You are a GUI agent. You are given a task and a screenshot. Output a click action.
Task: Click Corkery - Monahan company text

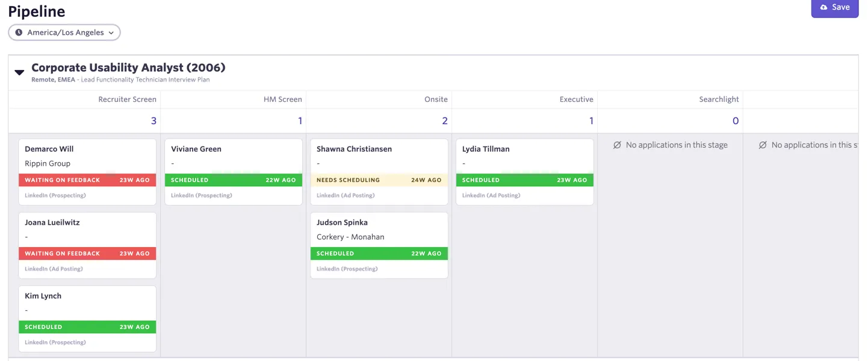[350, 237]
